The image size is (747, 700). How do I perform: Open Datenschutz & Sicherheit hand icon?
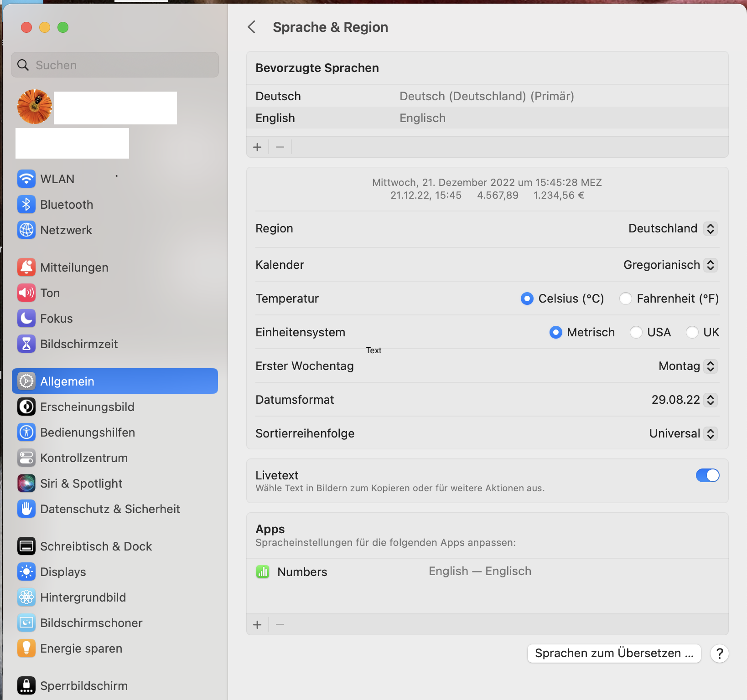pyautogui.click(x=26, y=509)
